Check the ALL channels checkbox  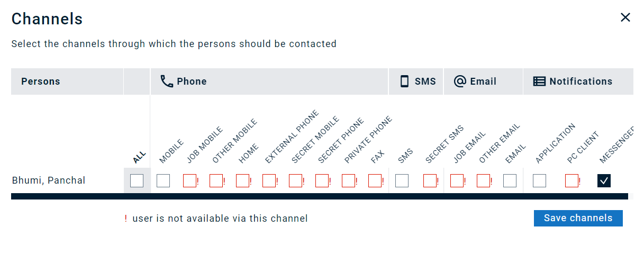click(137, 181)
